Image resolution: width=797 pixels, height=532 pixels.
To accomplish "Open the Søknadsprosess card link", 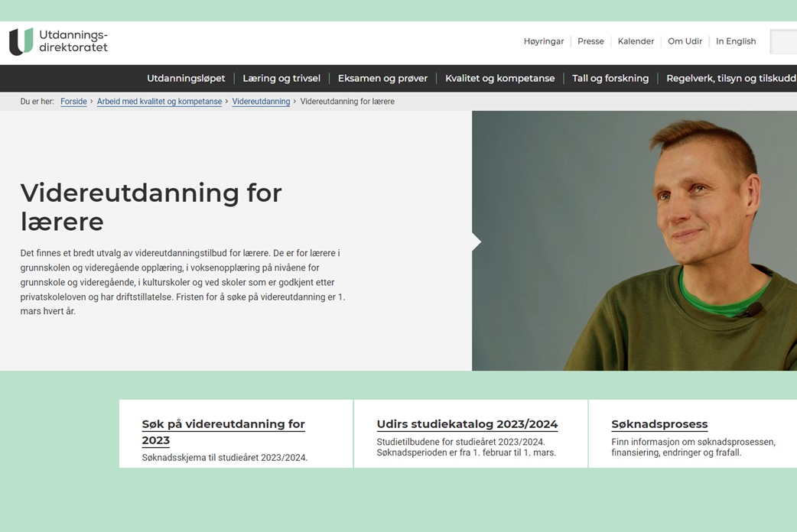I will pyautogui.click(x=659, y=424).
